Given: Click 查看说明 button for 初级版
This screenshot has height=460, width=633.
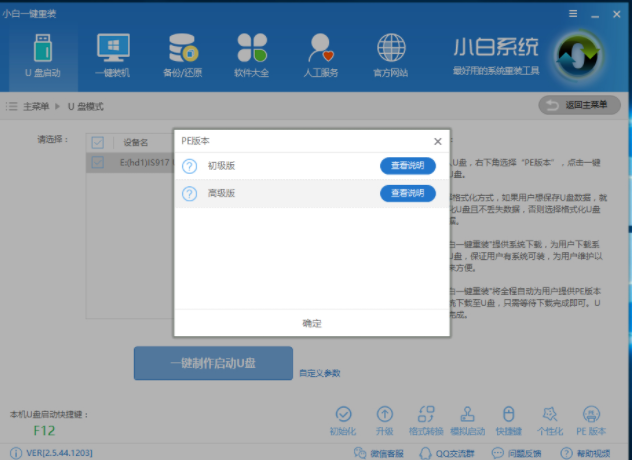Looking at the screenshot, I should click(407, 166).
